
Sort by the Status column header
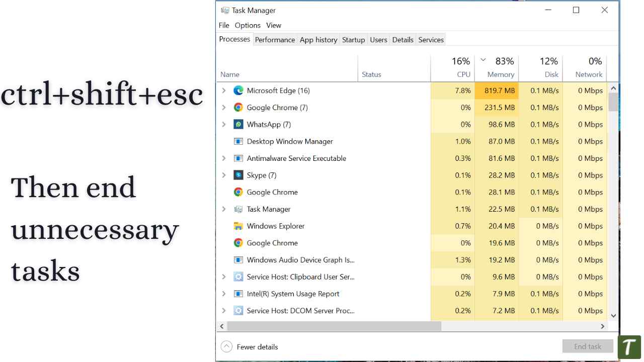[x=394, y=68]
